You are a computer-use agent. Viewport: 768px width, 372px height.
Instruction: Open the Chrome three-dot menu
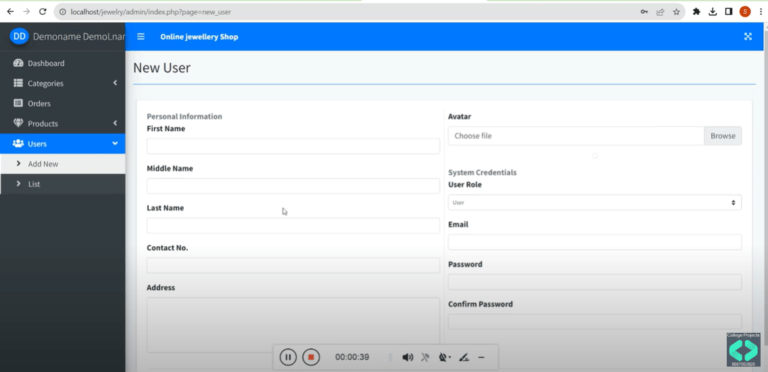pos(760,12)
